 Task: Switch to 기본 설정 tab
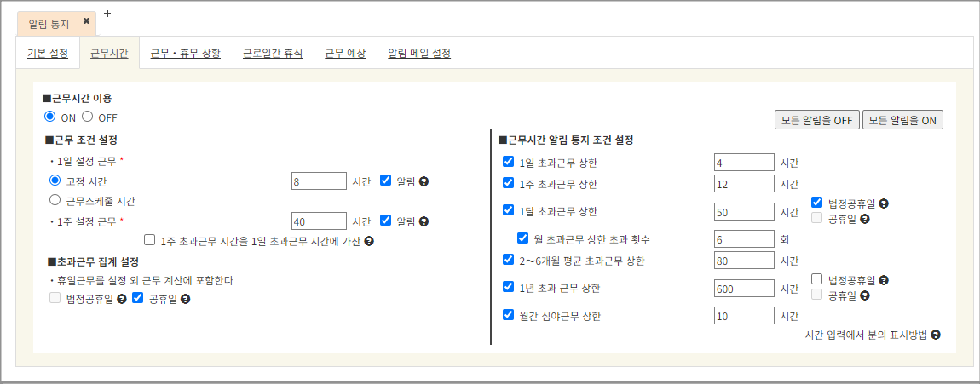tap(48, 53)
